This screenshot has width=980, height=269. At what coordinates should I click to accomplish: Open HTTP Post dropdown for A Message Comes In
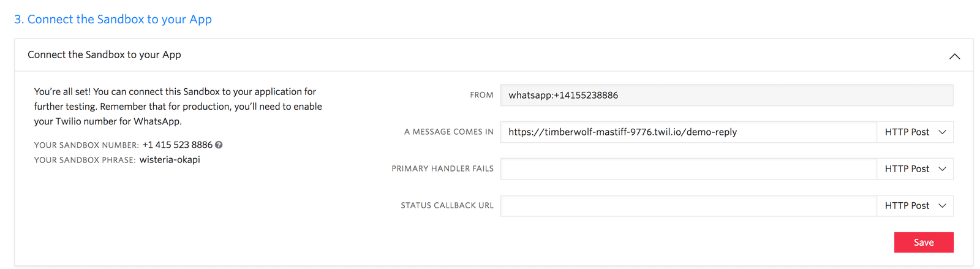(x=915, y=132)
